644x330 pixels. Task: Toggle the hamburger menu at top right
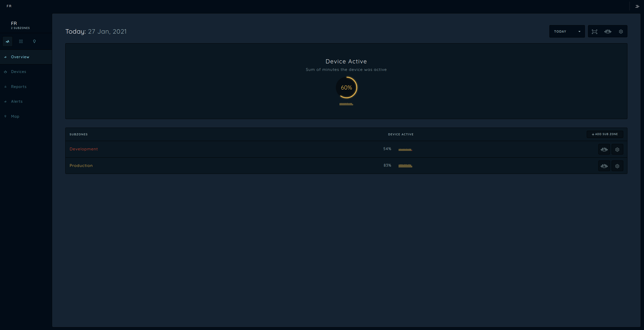point(637,6)
